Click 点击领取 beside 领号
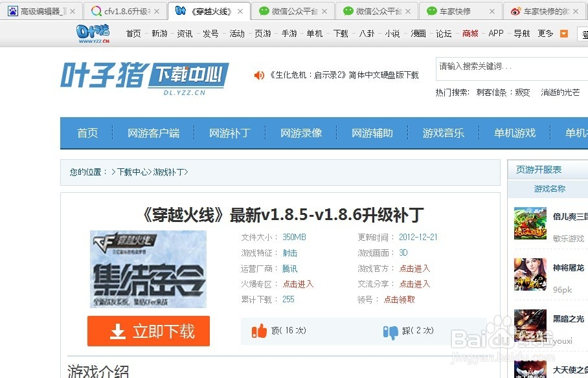 coord(400,300)
